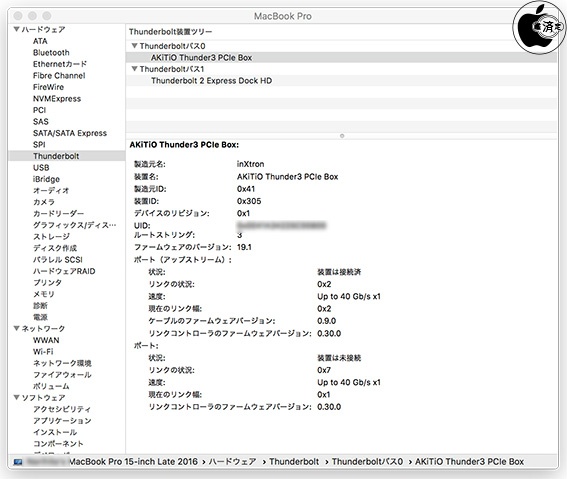This screenshot has width=567, height=479.
Task: Select AKiTiO Thunder3 PCIe Box tree row
Action: (x=341, y=57)
